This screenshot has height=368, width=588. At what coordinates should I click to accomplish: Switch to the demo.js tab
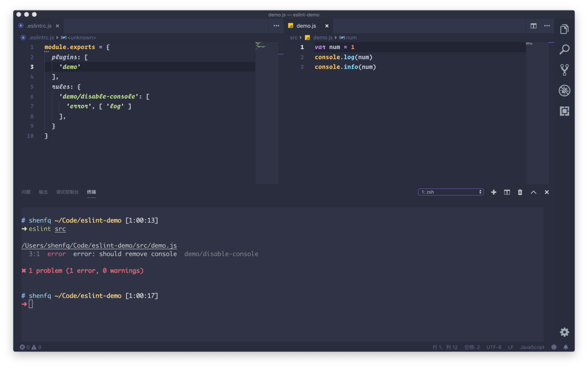pos(308,26)
